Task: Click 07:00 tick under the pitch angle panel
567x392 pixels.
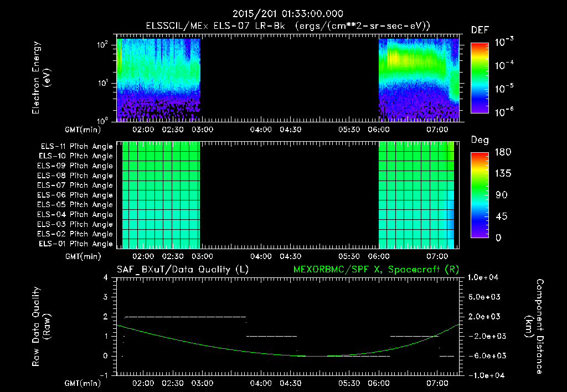Action: click(437, 256)
